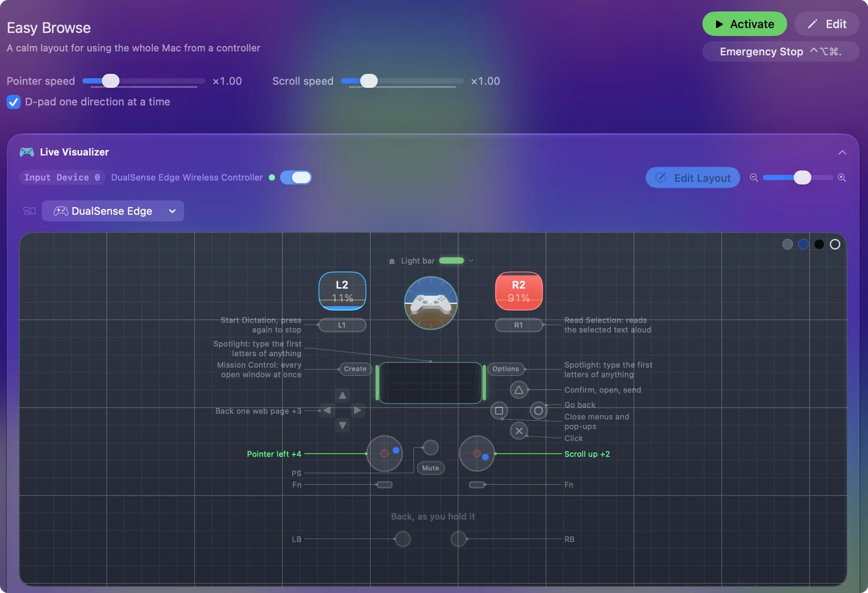Select the L2 trigger indicator
The width and height of the screenshot is (868, 593).
point(342,291)
